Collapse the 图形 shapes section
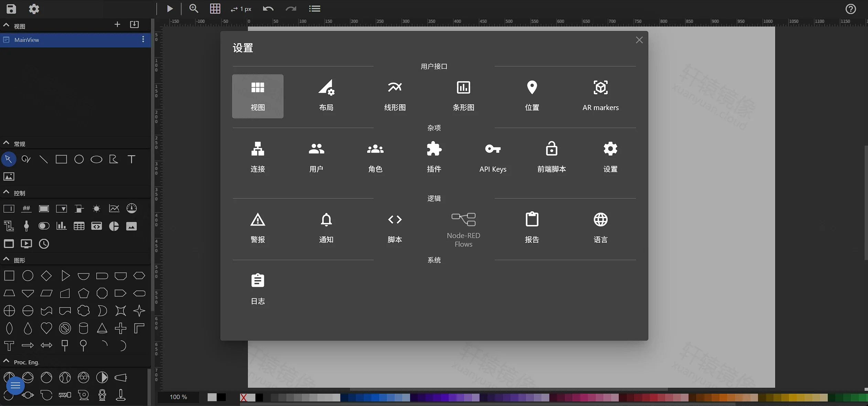The width and height of the screenshot is (868, 406). 6,259
